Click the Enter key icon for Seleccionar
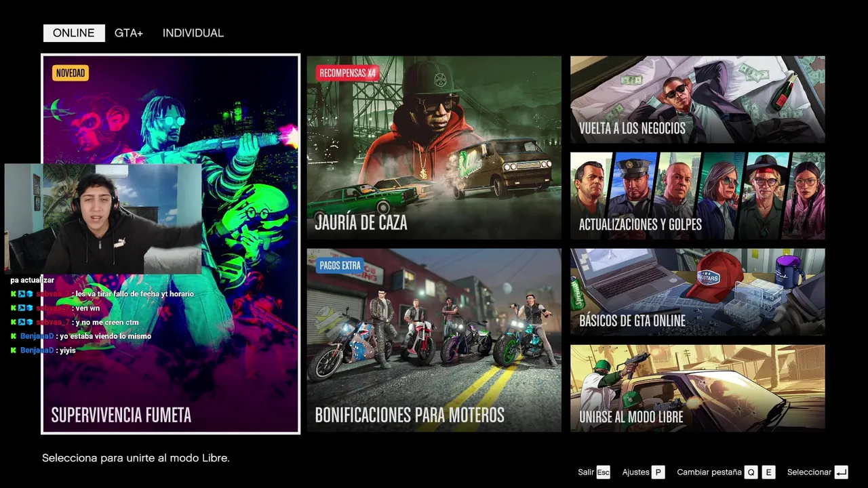 click(841, 472)
